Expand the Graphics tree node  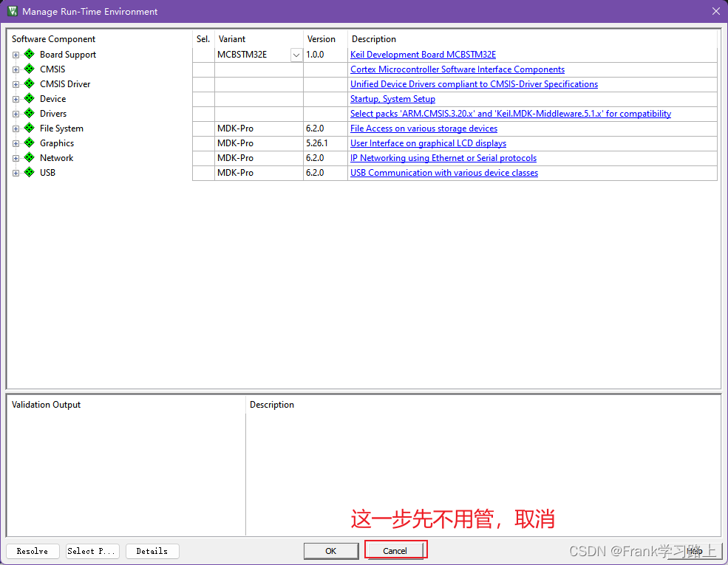[16, 144]
